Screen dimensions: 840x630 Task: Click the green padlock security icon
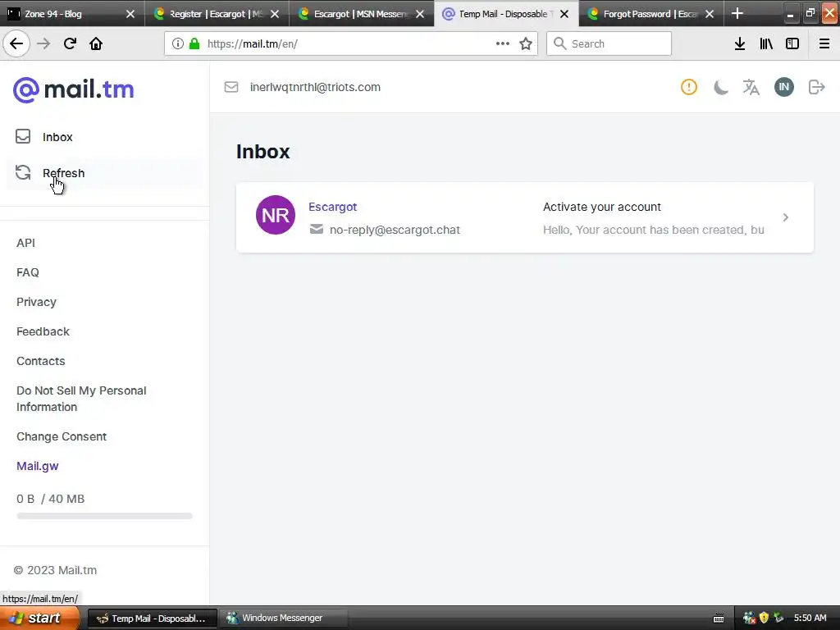[x=194, y=43]
